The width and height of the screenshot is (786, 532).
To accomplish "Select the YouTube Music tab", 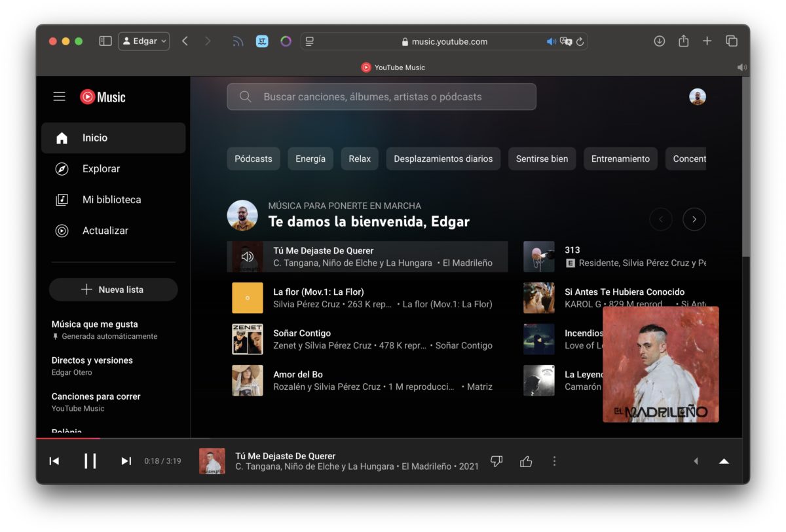I will click(393, 67).
